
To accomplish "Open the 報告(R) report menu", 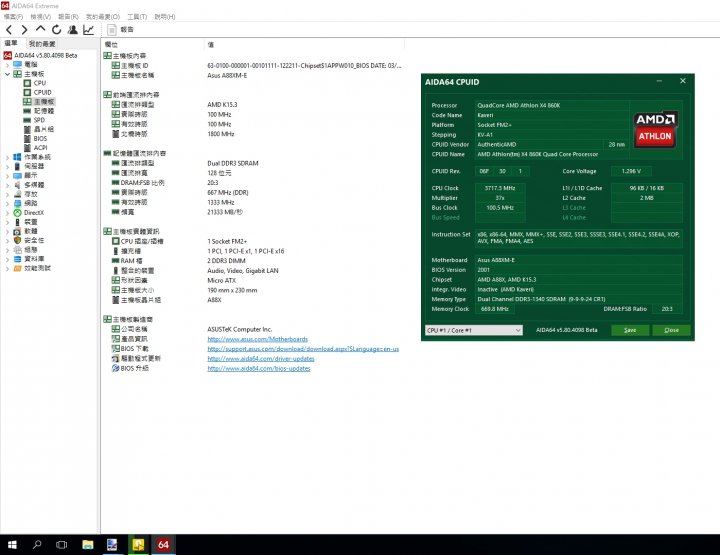I will tap(68, 17).
